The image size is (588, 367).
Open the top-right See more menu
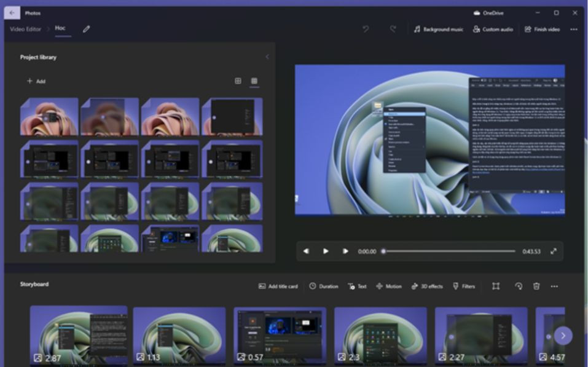click(x=573, y=28)
